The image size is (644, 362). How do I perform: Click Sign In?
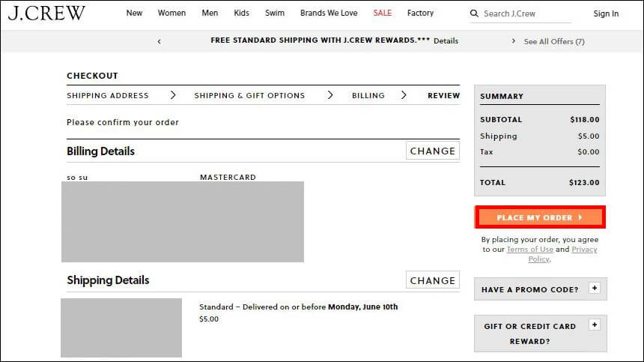click(606, 13)
